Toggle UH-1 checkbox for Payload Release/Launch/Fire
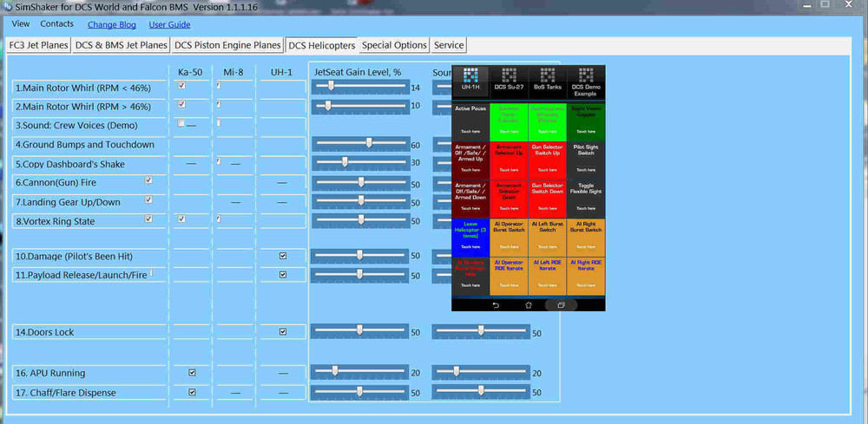This screenshot has height=424, width=868. point(283,275)
